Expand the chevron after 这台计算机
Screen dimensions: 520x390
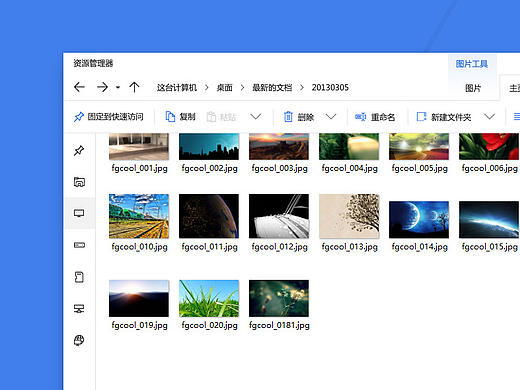(x=207, y=88)
